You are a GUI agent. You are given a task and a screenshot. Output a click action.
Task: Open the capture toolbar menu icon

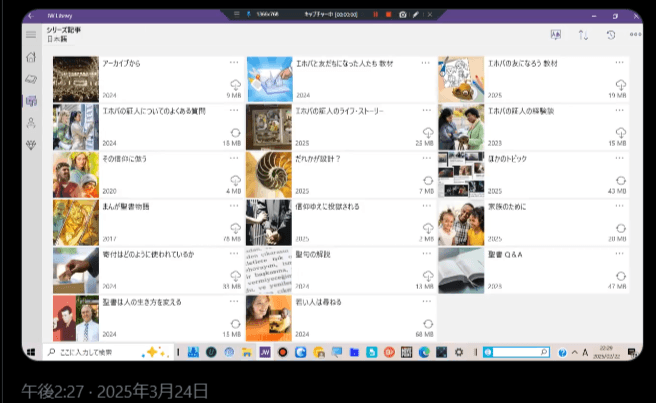[x=237, y=14]
